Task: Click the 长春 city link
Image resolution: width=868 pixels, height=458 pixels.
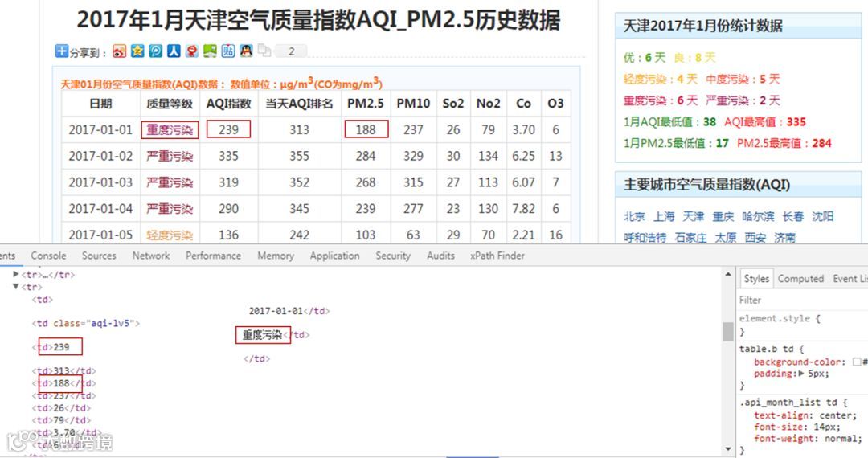Action: (x=792, y=216)
